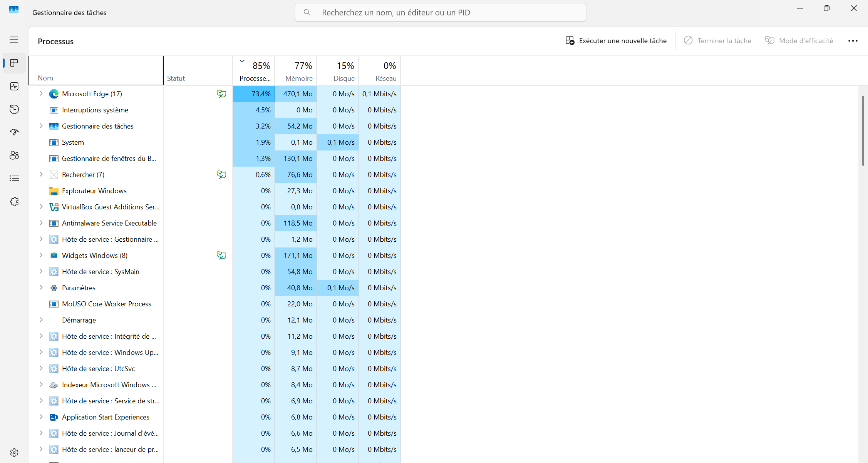Viewport: 868px width, 463px height.
Task: Select Hôte de service : Intégrité de ... row
Action: 215,336
